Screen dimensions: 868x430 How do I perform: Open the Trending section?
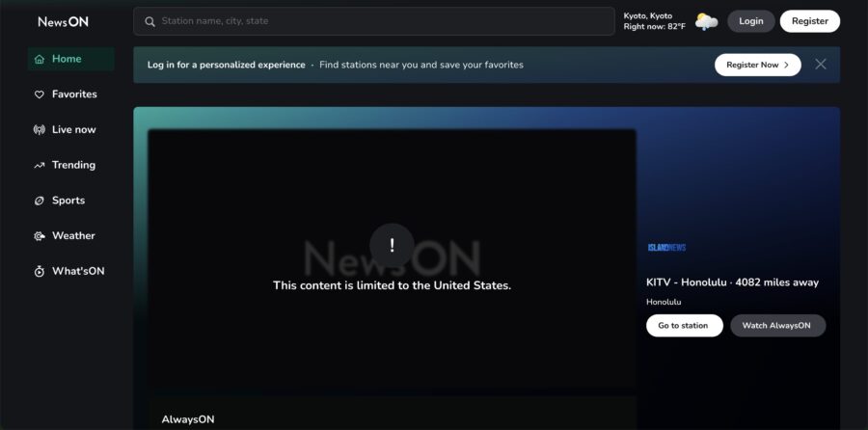pyautogui.click(x=70, y=166)
